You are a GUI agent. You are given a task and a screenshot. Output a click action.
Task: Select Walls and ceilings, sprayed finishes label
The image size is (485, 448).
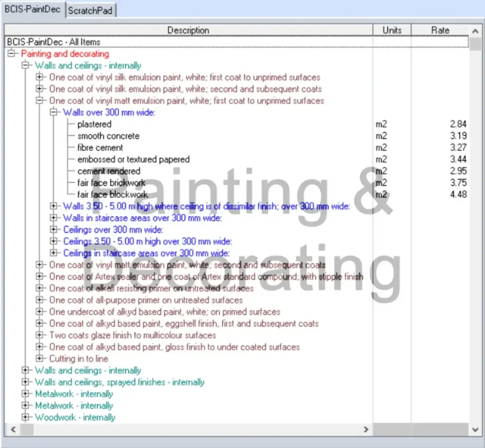tap(120, 382)
